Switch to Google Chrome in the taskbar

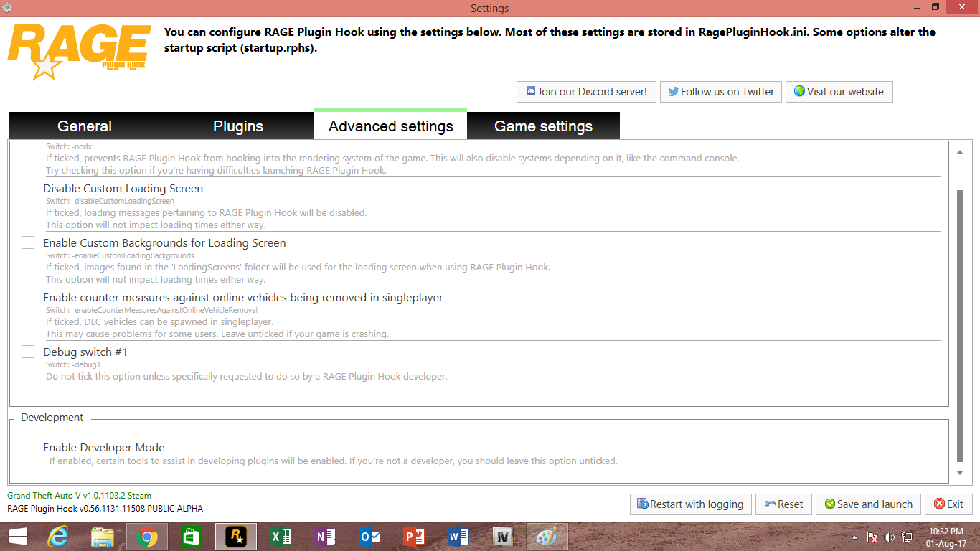pyautogui.click(x=147, y=537)
